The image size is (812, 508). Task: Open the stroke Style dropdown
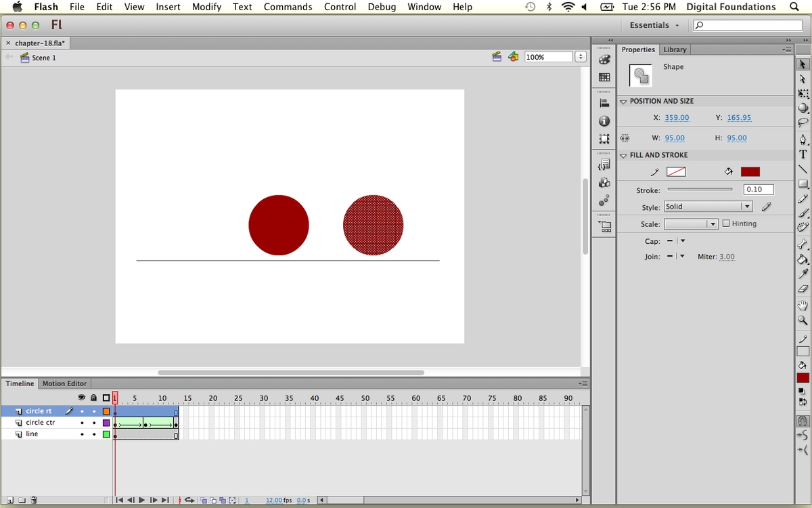pos(708,207)
